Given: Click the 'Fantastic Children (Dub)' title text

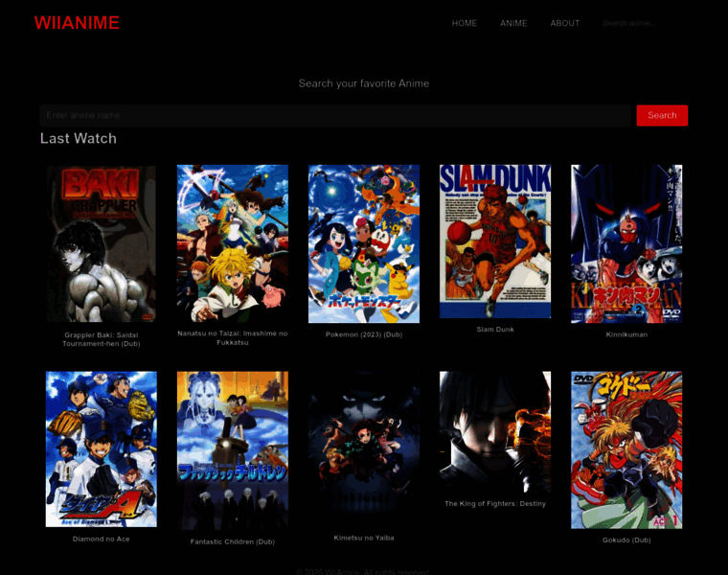Looking at the screenshot, I should tap(233, 541).
